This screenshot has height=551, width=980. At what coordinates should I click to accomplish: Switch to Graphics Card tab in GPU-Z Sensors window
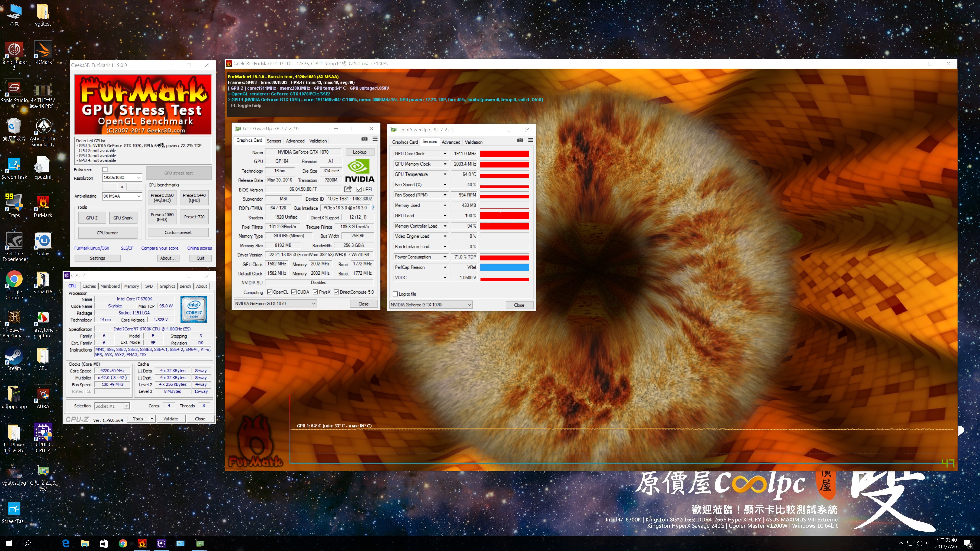click(x=405, y=142)
